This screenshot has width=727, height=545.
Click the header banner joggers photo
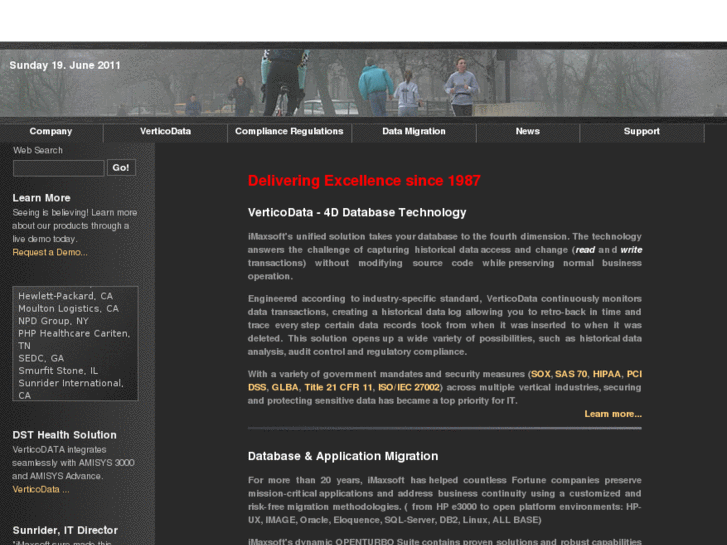[364, 83]
